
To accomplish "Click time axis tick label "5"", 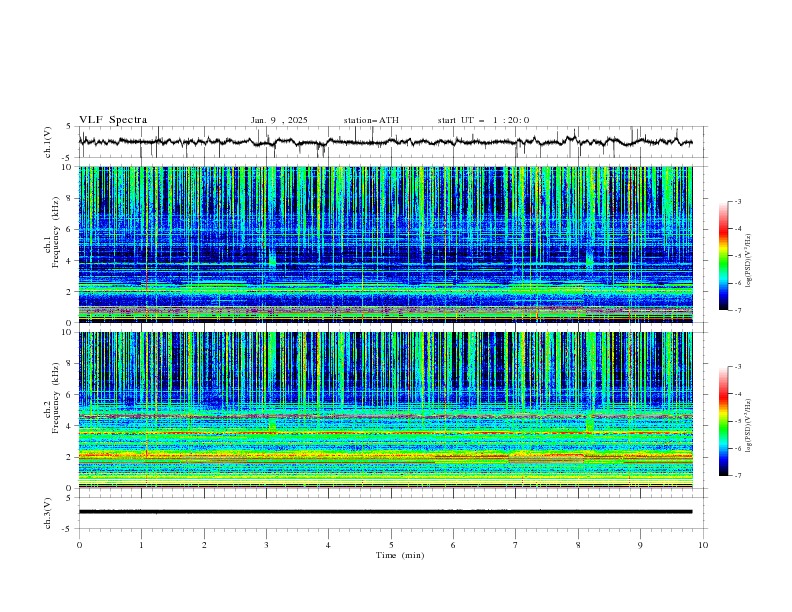I will tap(391, 545).
